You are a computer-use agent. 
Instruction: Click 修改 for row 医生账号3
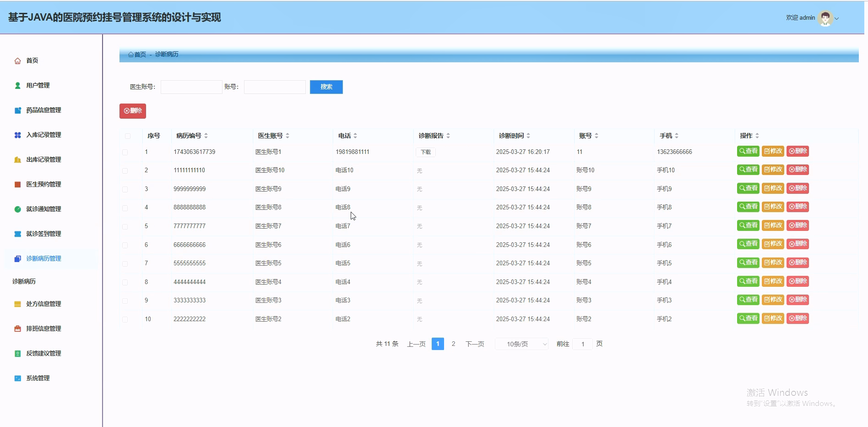point(773,300)
